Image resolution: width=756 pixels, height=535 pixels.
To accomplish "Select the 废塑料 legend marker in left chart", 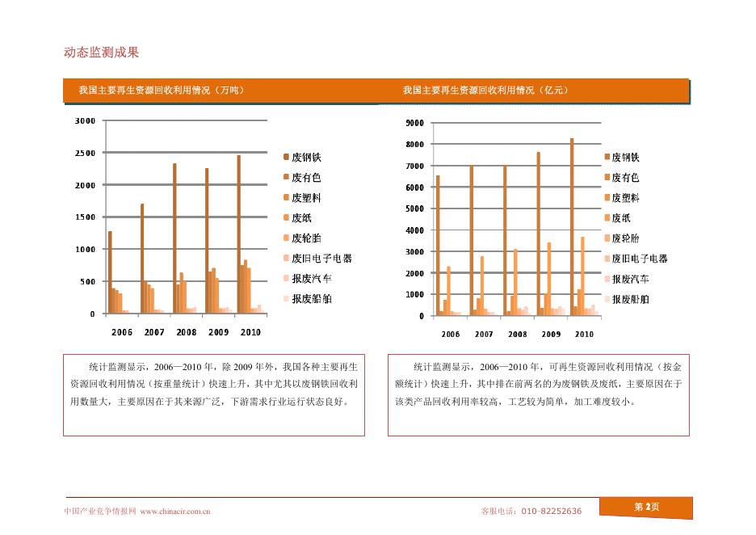I will click(x=286, y=197).
